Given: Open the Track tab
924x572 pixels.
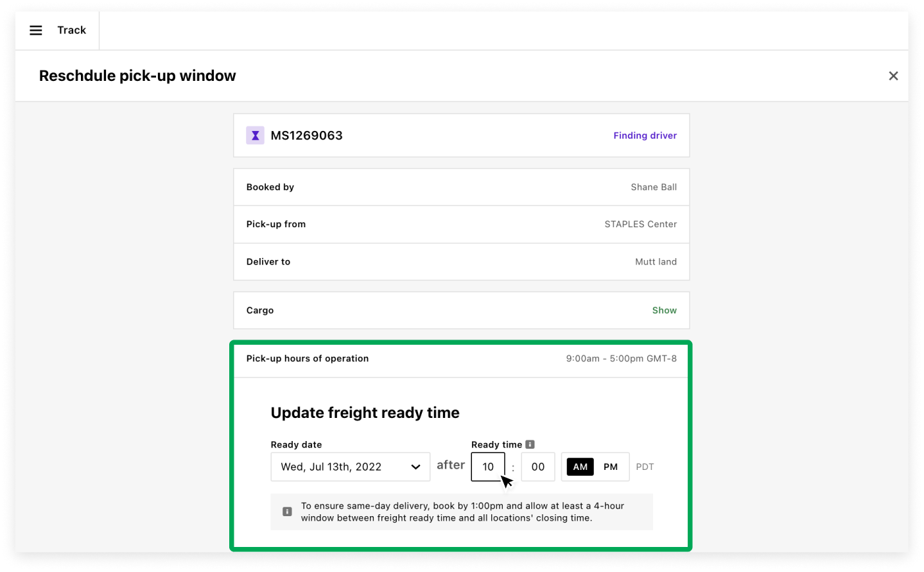Looking at the screenshot, I should [x=71, y=30].
